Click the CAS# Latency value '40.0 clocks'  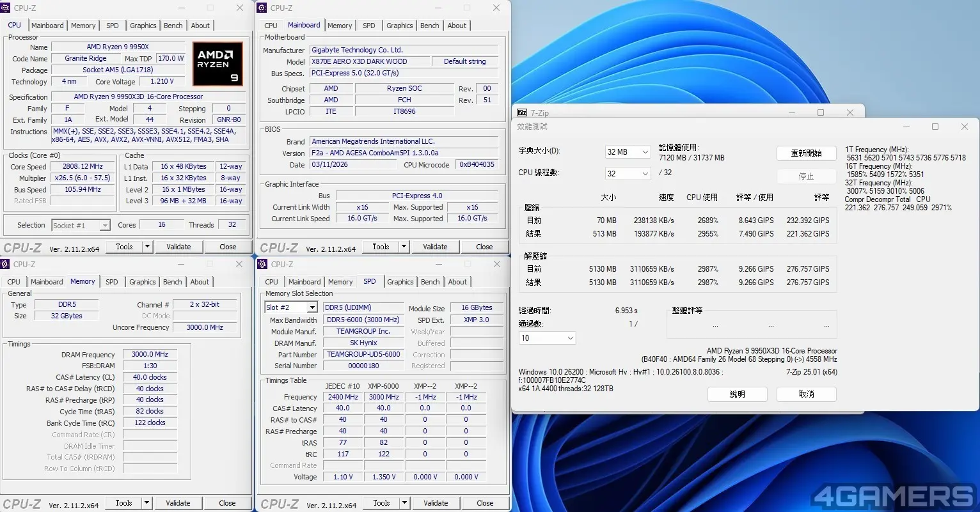150,378
